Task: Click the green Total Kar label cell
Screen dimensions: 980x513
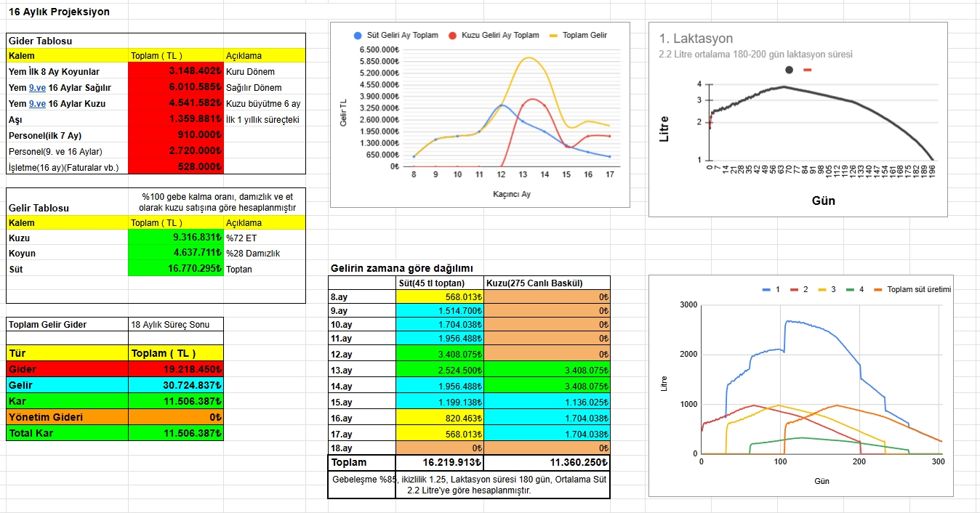Action: pos(67,433)
